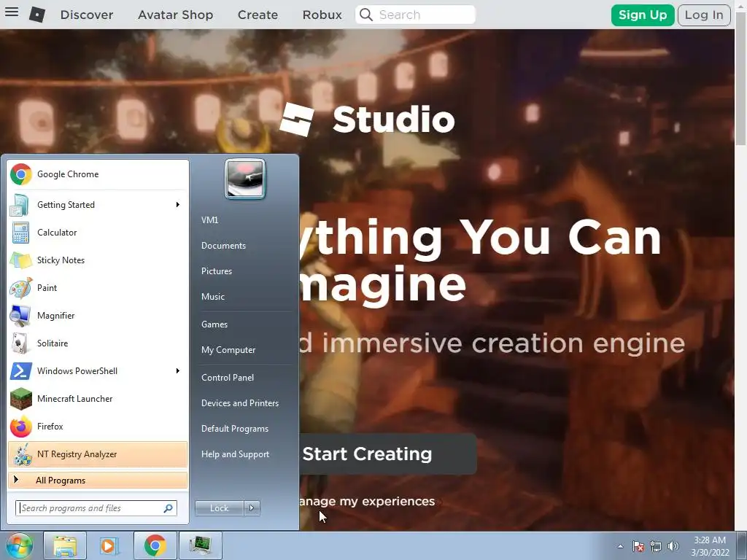Select Sticky Notes label in Start menu
Image resolution: width=747 pixels, height=560 pixels.
(x=61, y=260)
